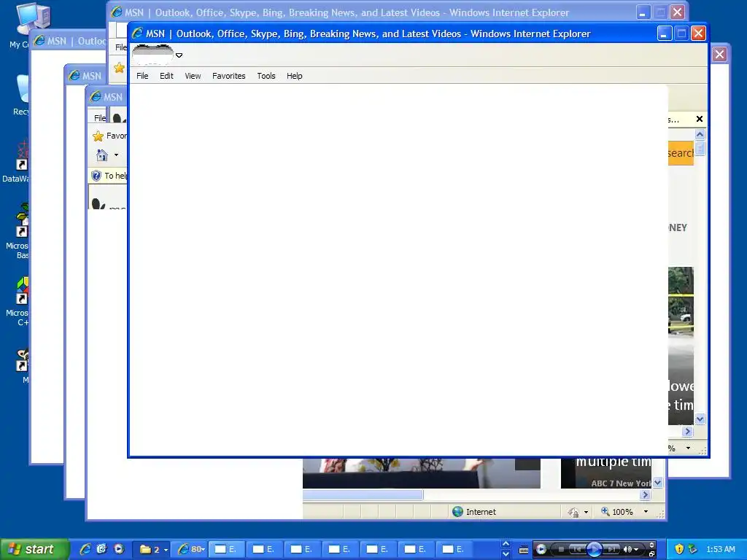Image resolution: width=747 pixels, height=560 pixels.
Task: Open the zoom level dropdown in the front window status bar
Action: click(x=688, y=448)
